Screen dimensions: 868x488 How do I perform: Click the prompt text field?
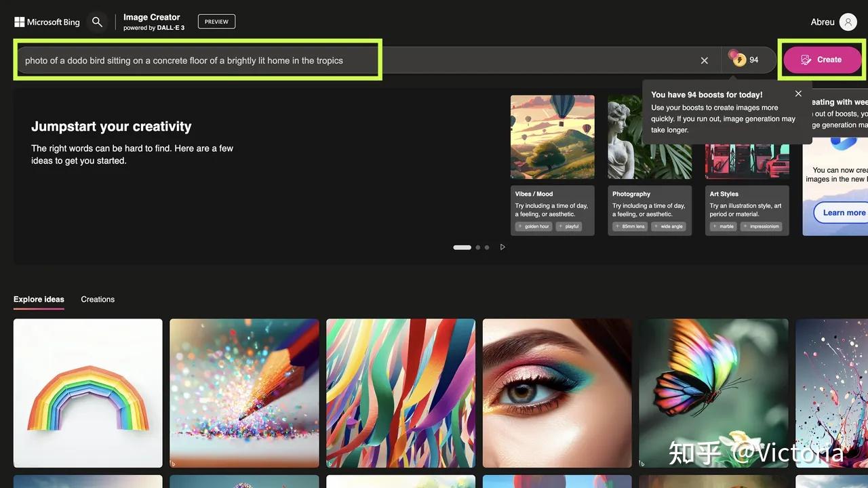coord(197,60)
